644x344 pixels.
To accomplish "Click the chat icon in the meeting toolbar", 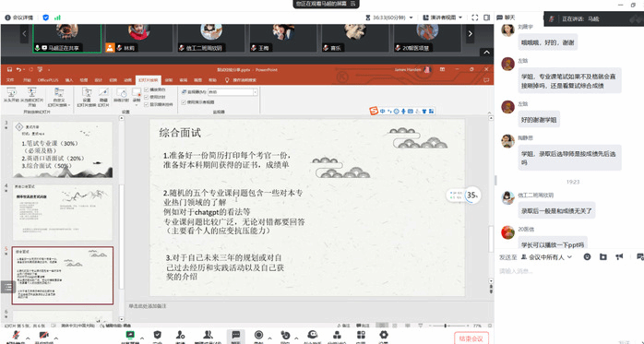I will [236, 335].
